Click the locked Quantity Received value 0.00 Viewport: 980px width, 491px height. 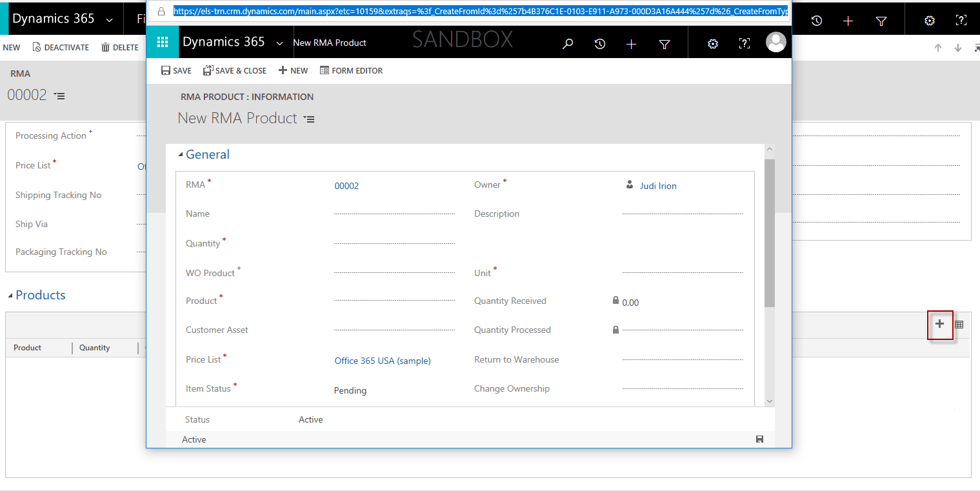[x=630, y=303]
